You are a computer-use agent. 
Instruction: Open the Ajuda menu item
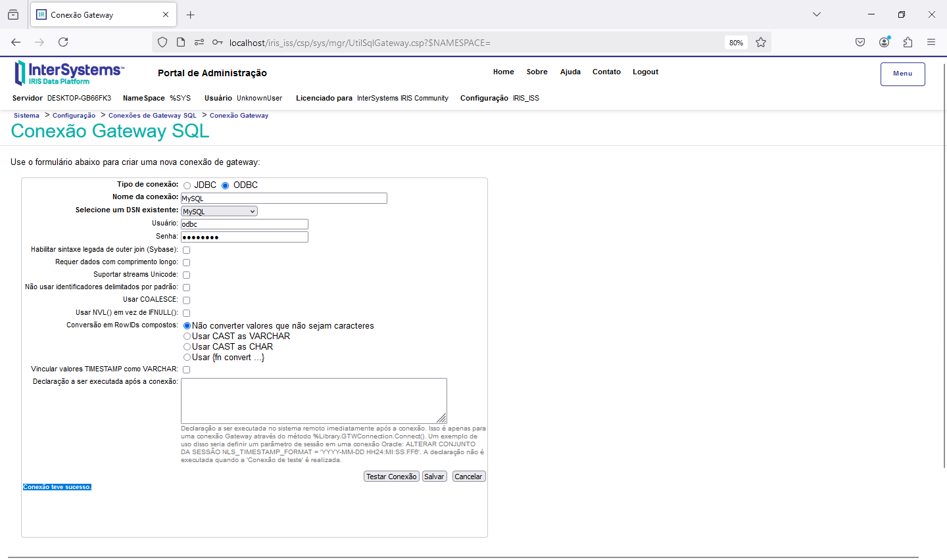[570, 72]
